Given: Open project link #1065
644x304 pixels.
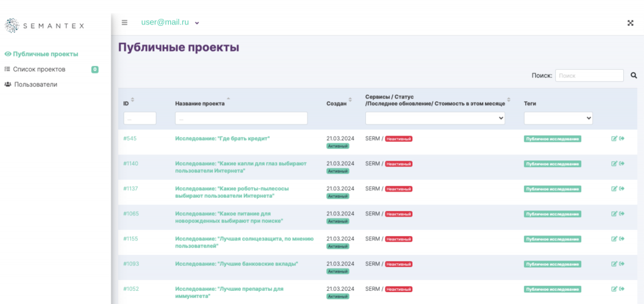Looking at the screenshot, I should pos(131,214).
